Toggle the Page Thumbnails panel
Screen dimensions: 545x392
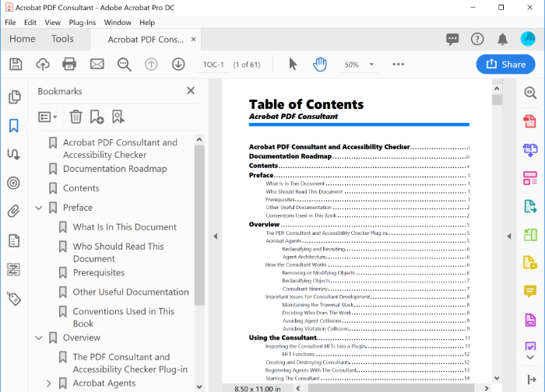(13, 97)
